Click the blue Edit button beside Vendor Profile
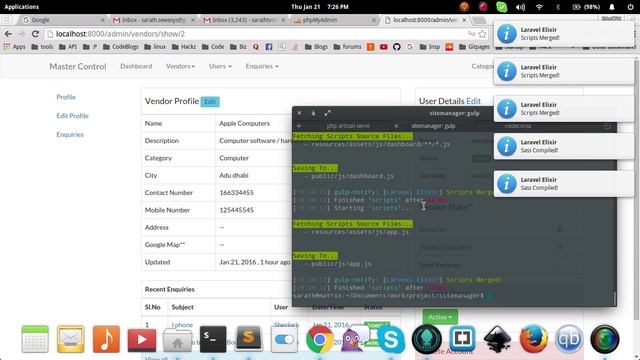The width and height of the screenshot is (640, 360). tap(210, 102)
